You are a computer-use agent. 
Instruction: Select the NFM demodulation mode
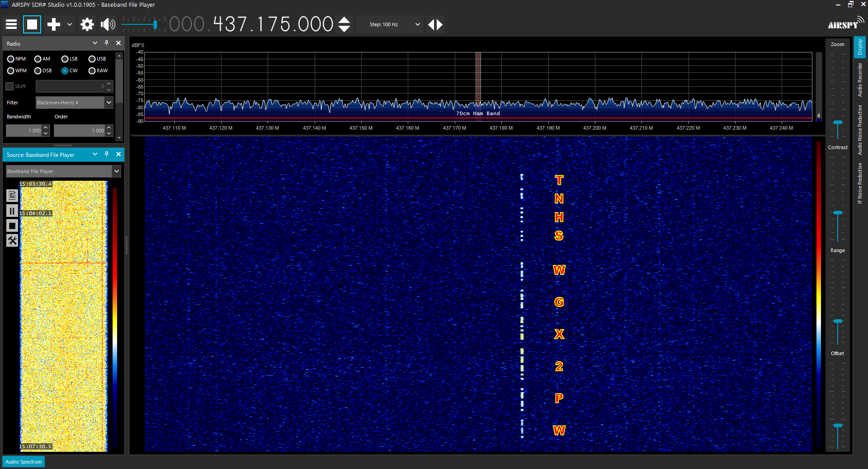coord(11,59)
